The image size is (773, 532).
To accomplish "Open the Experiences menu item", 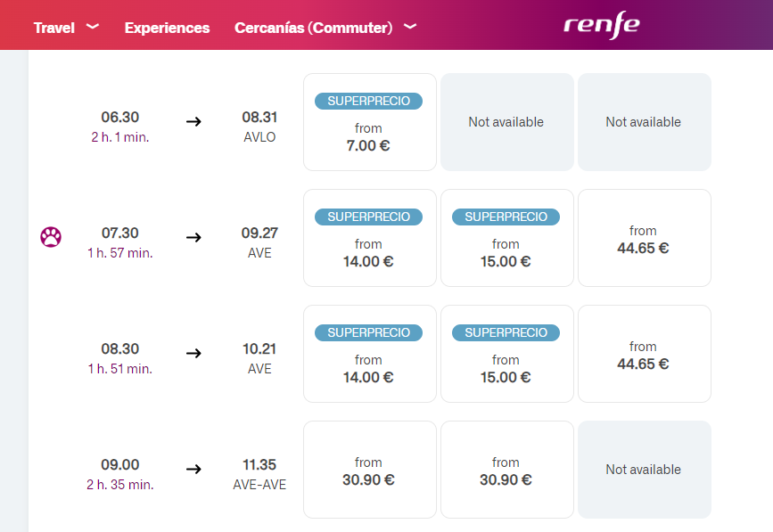I will pos(167,28).
